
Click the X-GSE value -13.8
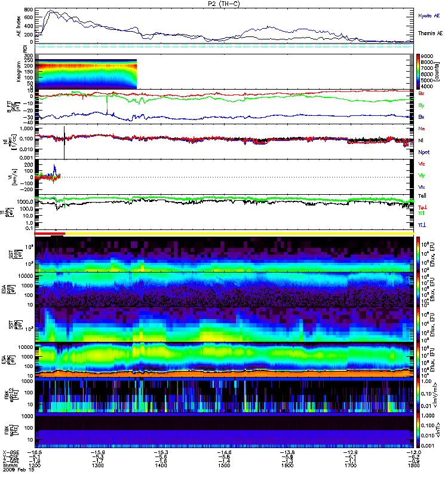pos(287,452)
